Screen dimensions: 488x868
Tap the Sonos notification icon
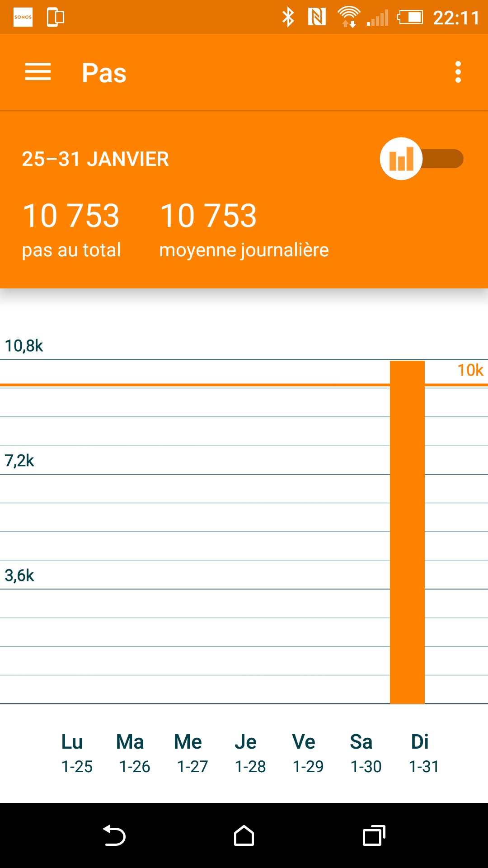23,17
